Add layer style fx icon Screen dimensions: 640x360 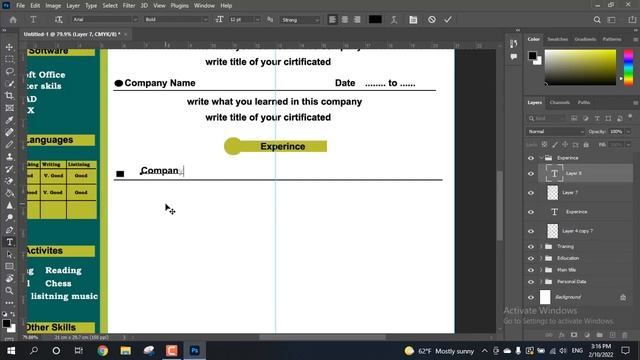(562, 335)
